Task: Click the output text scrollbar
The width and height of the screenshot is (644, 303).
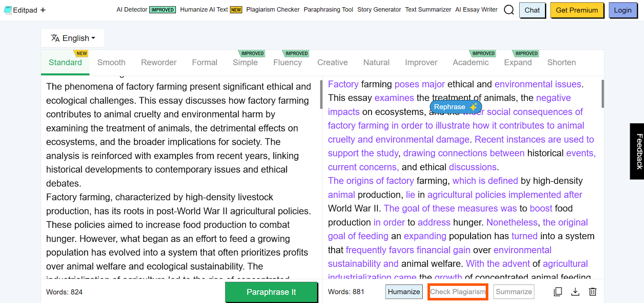Action: [x=603, y=94]
